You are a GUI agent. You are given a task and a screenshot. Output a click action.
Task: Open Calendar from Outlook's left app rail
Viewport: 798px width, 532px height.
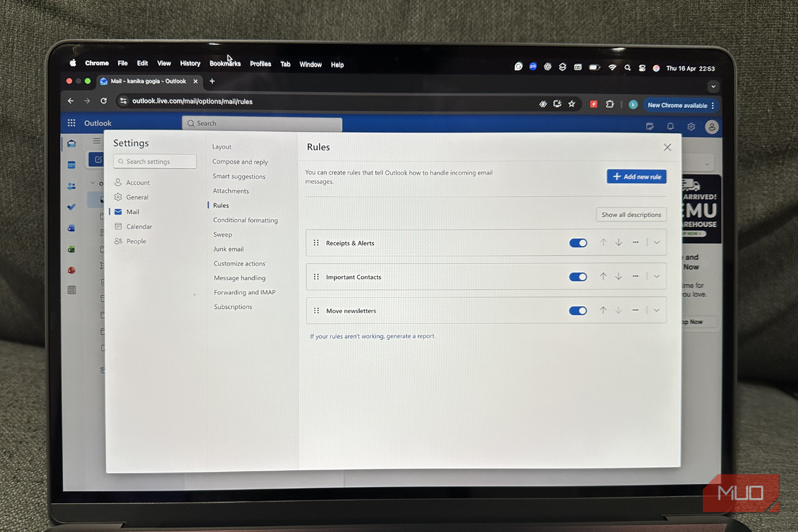[71, 165]
